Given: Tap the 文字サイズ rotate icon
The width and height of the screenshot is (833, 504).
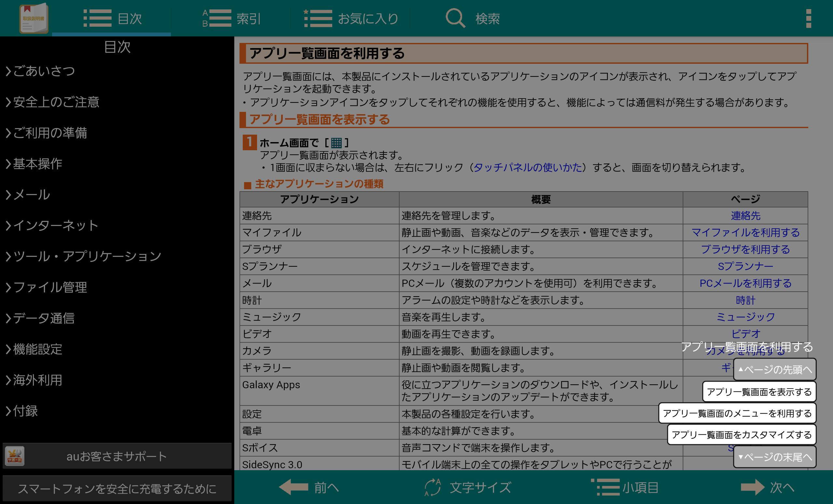Looking at the screenshot, I should click(433, 487).
